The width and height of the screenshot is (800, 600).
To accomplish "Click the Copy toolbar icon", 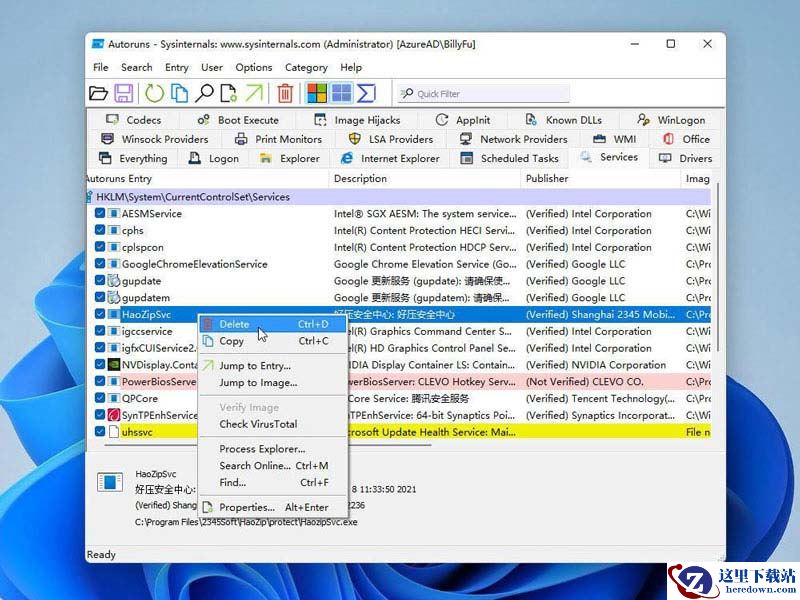I will pos(179,93).
